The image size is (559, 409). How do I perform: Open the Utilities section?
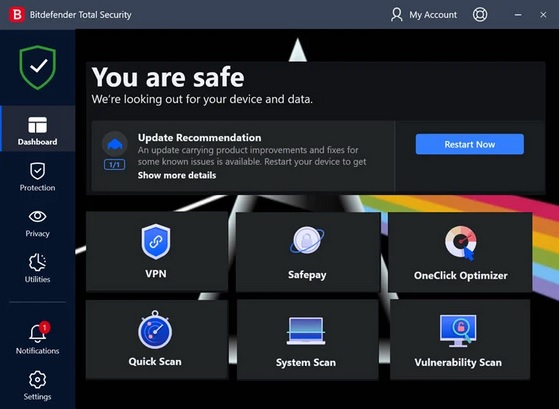[x=37, y=268]
